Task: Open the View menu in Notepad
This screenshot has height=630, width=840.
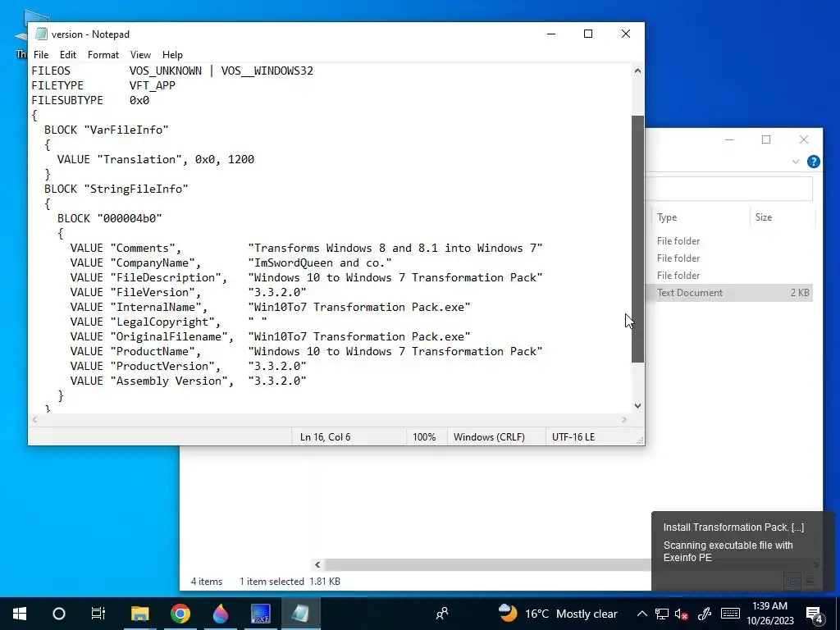Action: point(140,55)
